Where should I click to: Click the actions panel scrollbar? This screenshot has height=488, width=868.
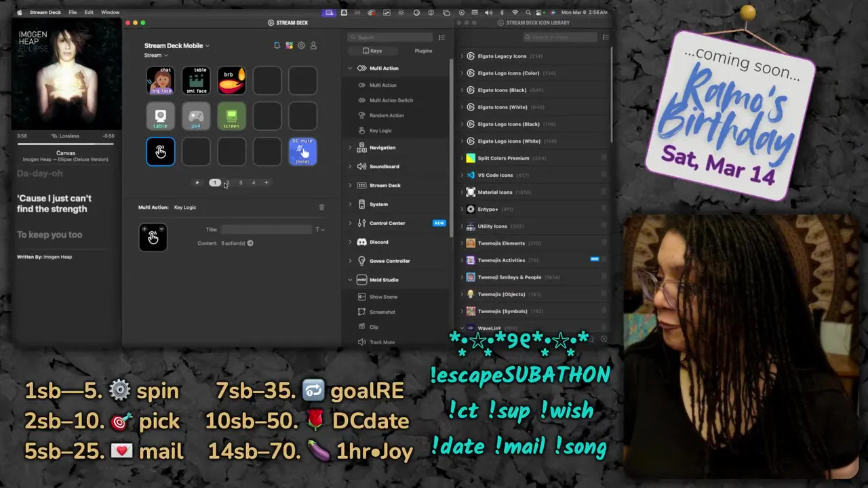(x=452, y=149)
